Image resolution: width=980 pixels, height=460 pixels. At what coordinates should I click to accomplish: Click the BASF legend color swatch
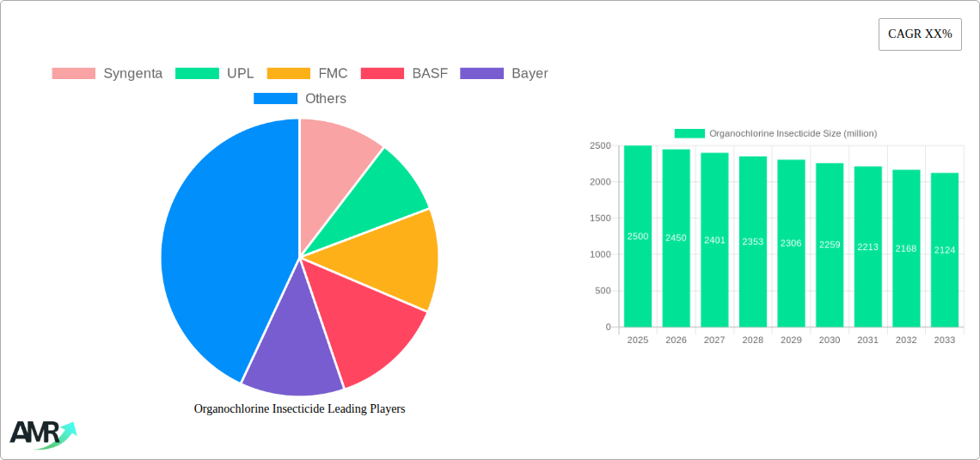pos(383,73)
